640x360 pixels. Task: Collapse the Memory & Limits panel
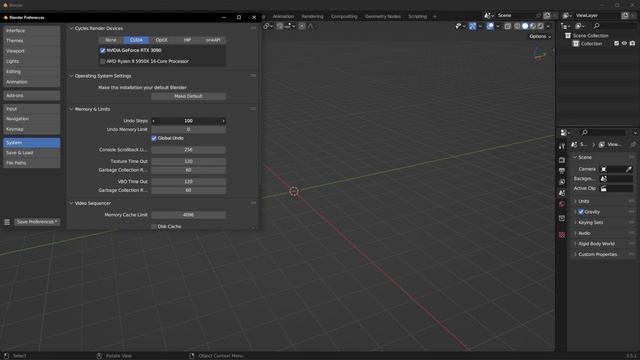point(71,109)
